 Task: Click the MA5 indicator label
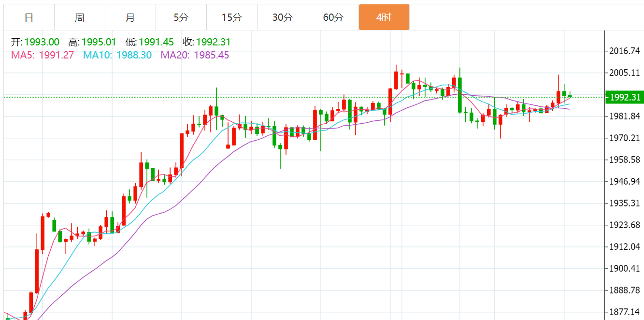tap(43, 55)
